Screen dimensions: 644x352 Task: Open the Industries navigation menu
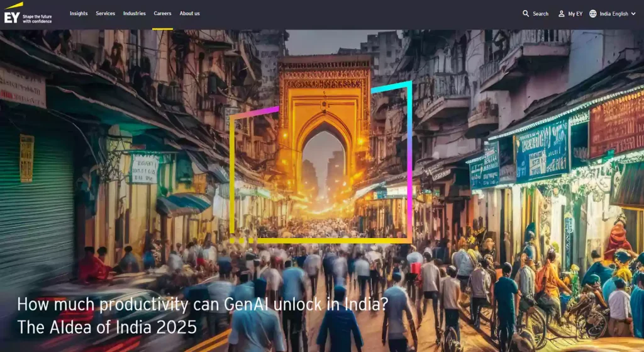click(134, 13)
